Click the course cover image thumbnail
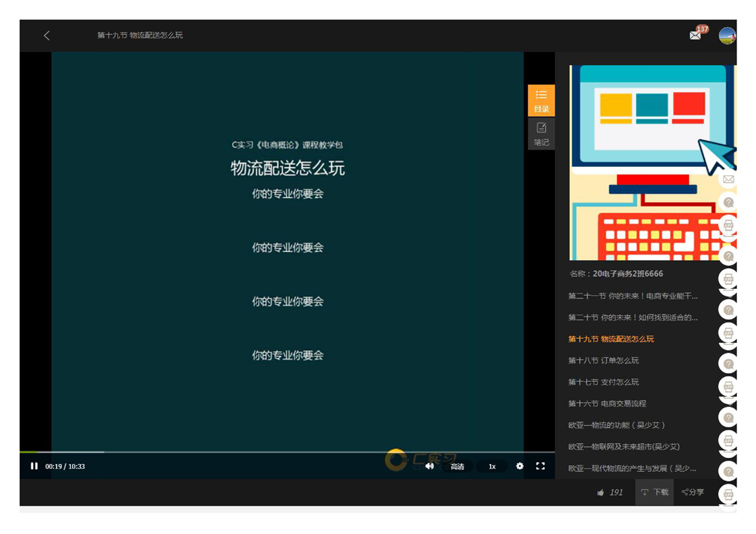This screenshot has width=756, height=534. coord(643,162)
